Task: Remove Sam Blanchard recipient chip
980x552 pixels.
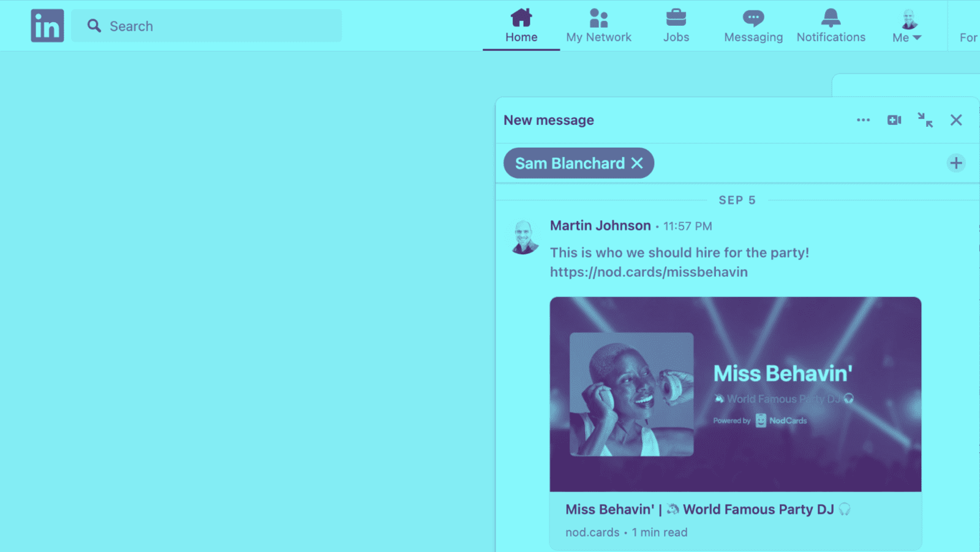Action: click(x=637, y=163)
